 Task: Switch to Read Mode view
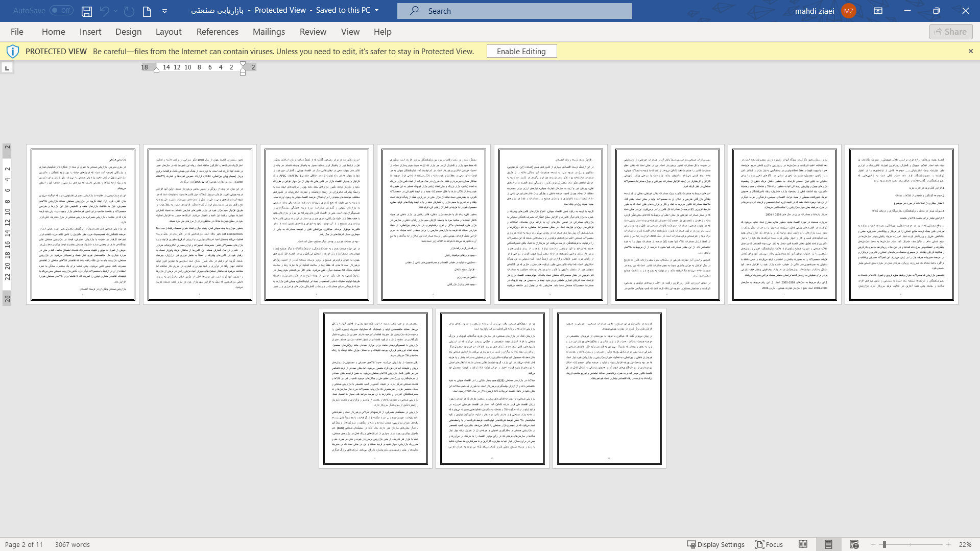coord(803,544)
